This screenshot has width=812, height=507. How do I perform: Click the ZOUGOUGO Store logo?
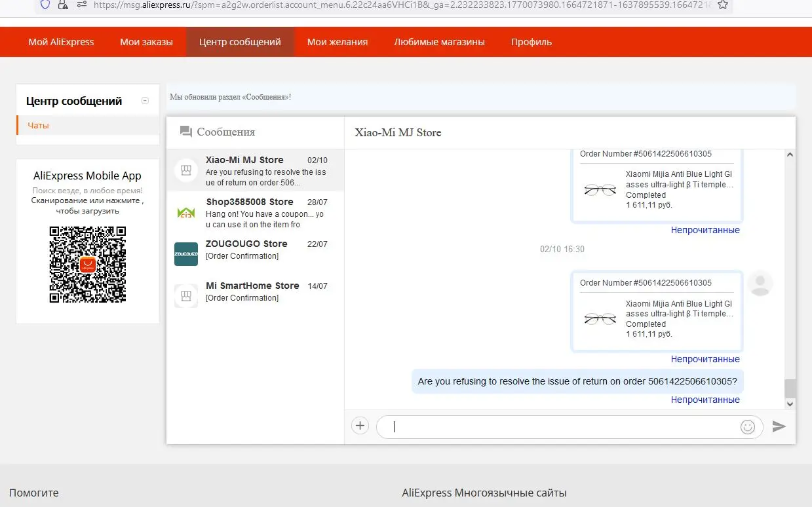[186, 254]
